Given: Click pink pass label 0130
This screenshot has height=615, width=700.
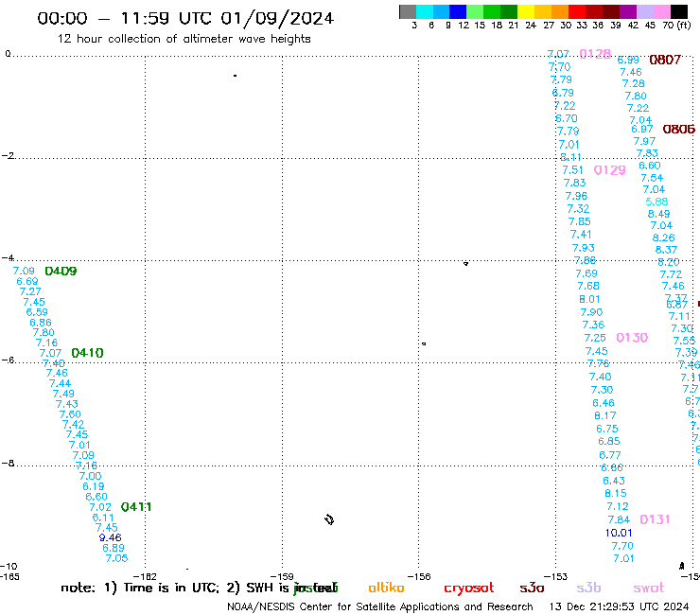Looking at the screenshot, I should pyautogui.click(x=632, y=338).
